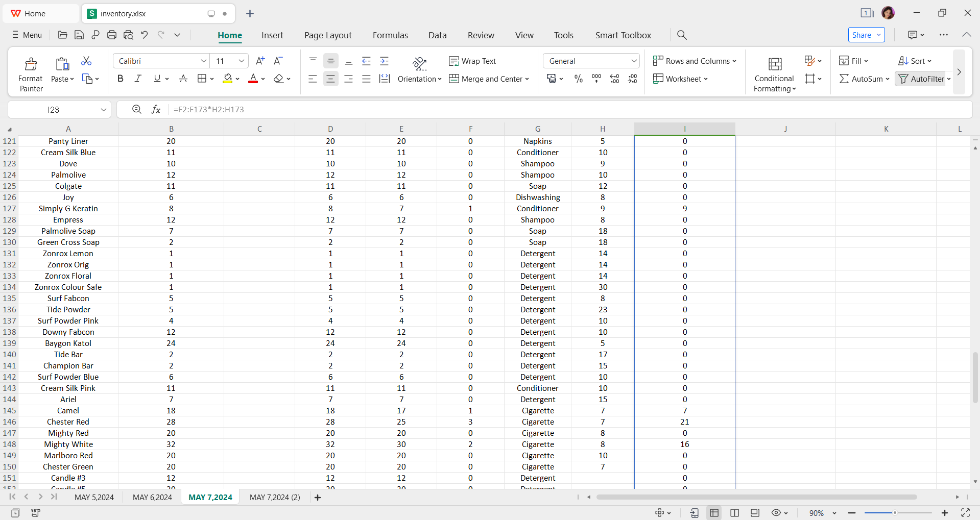Click the insert function fx icon
Viewport: 980px width, 520px height.
[156, 109]
